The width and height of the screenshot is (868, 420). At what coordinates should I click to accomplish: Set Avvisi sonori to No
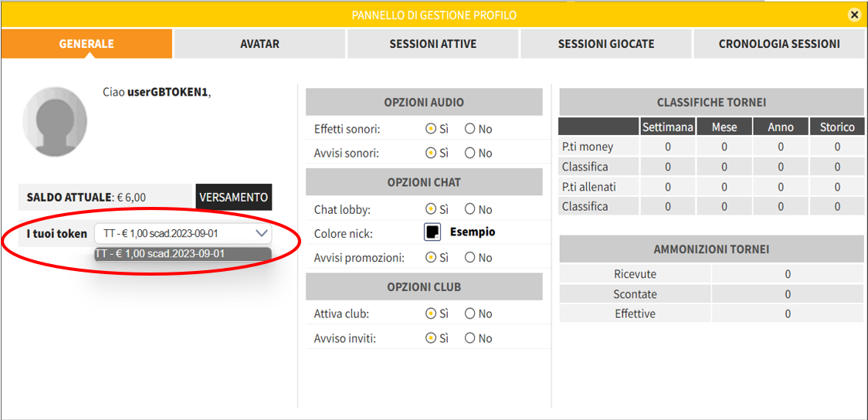click(470, 153)
